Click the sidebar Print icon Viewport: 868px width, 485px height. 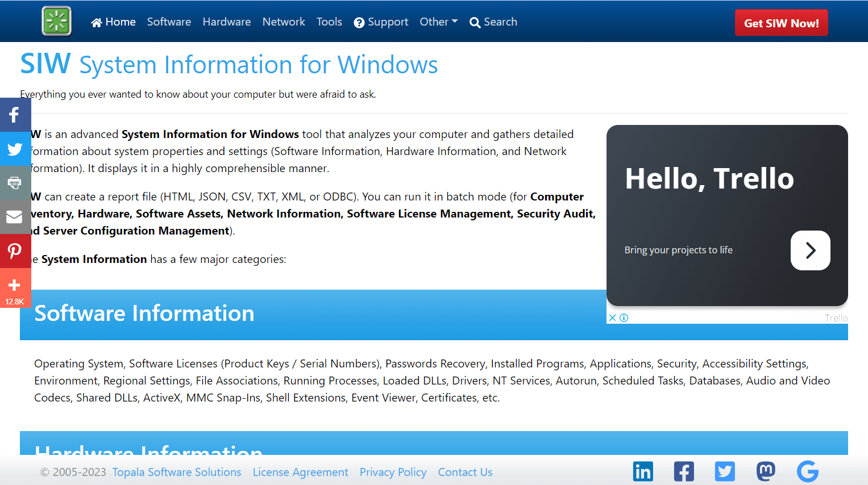click(x=15, y=183)
